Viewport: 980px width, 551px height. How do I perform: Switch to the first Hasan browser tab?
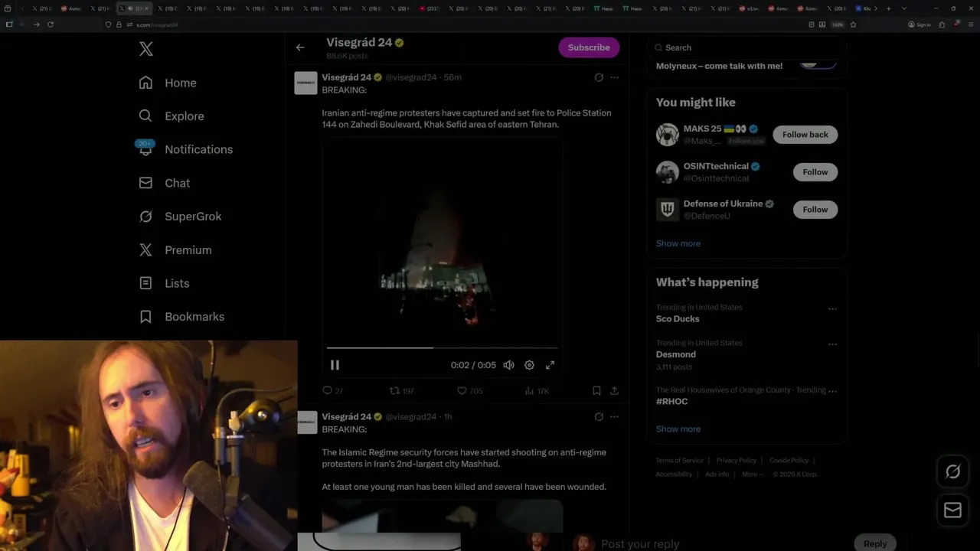[605, 8]
